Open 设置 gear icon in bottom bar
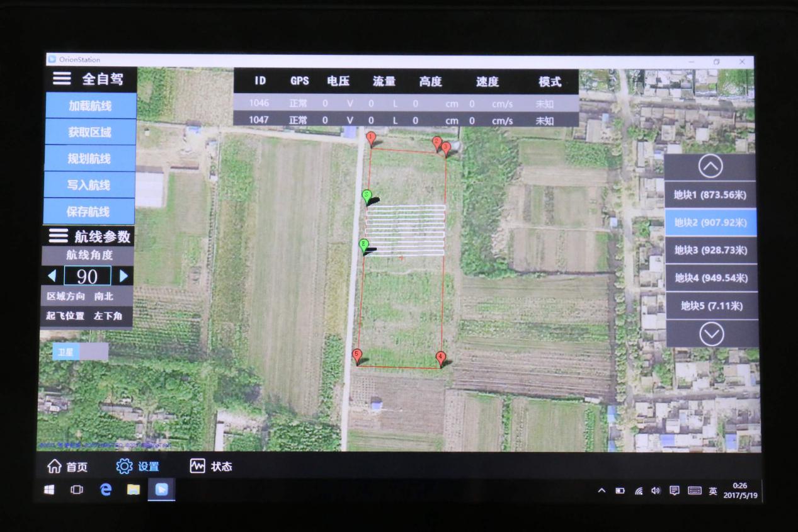 point(124,467)
